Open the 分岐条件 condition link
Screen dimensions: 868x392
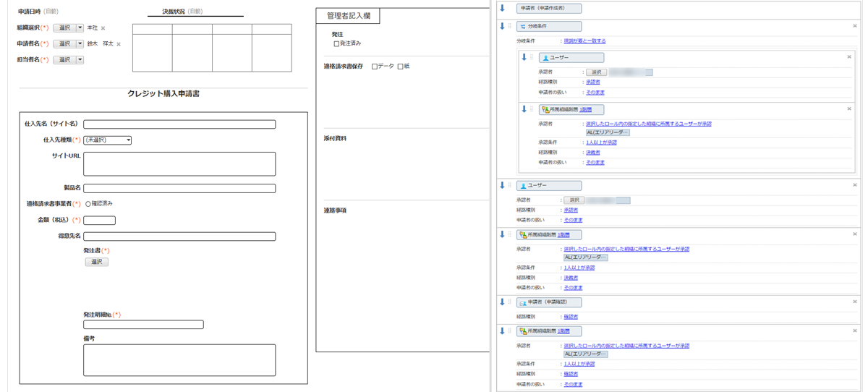click(x=584, y=41)
